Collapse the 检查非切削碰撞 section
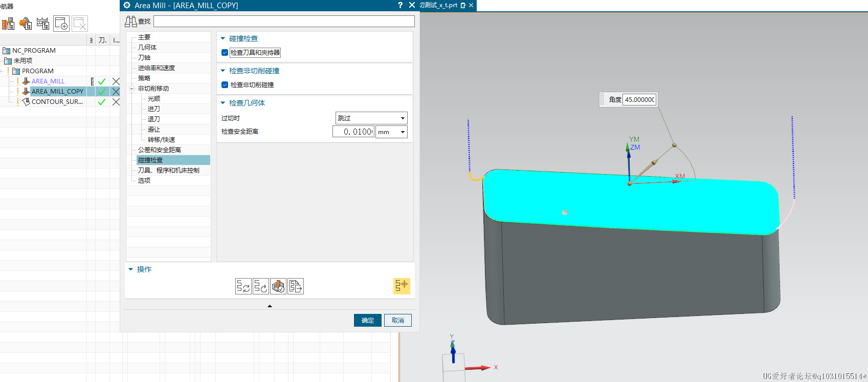This screenshot has height=382, width=868. tap(223, 71)
